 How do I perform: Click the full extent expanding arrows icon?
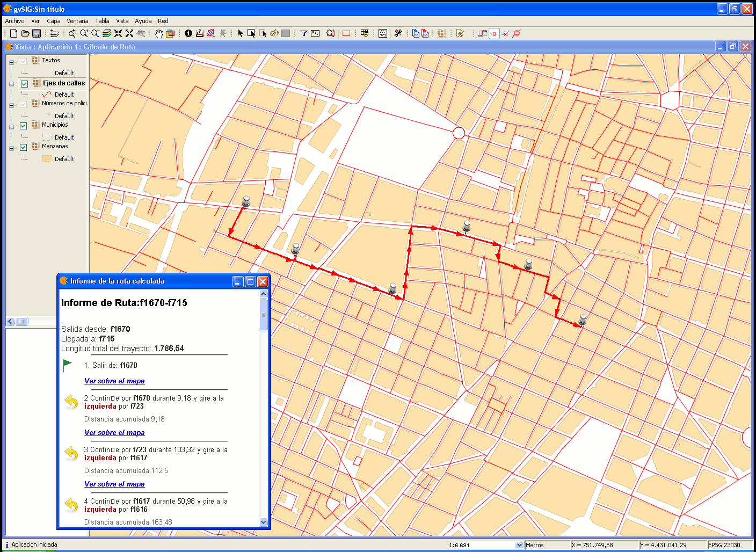click(129, 33)
